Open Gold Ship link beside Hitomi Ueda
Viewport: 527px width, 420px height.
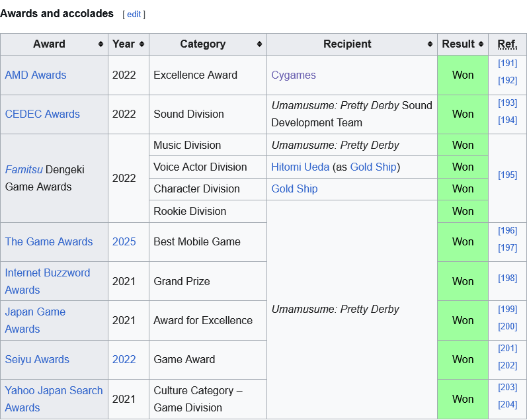[373, 167]
